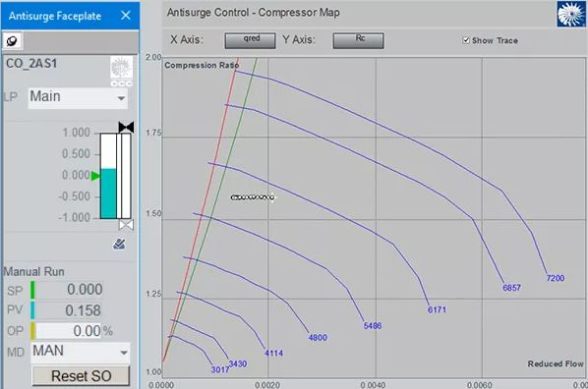Click the 7200 speed curve label
Viewport: 588px width, 389px height.
[x=556, y=278]
